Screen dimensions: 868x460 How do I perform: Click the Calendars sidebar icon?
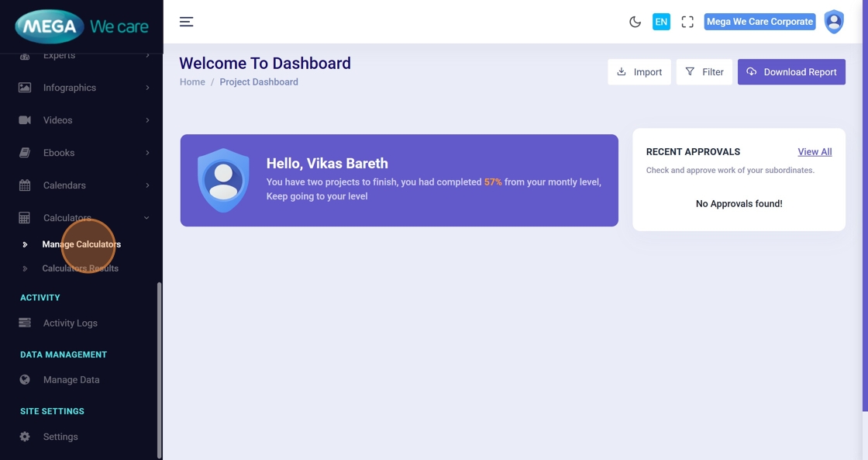25,185
